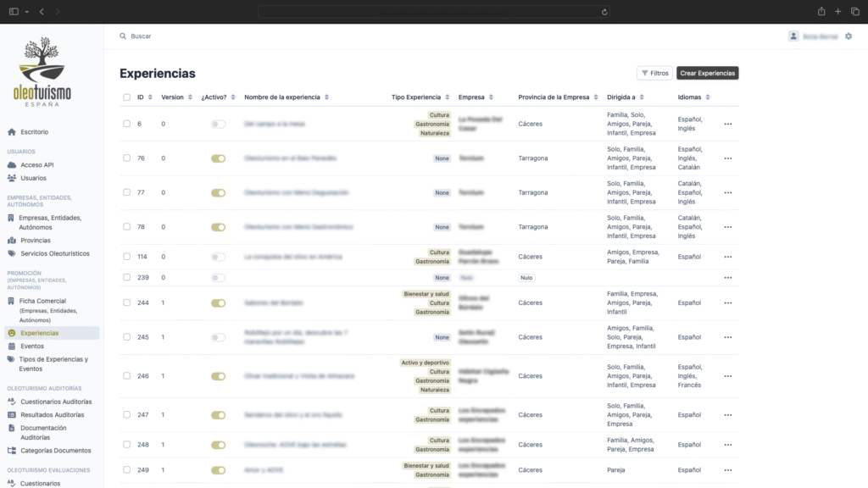The image size is (868, 488).
Task: Toggle active switch for experience ID 6
Action: 218,124
